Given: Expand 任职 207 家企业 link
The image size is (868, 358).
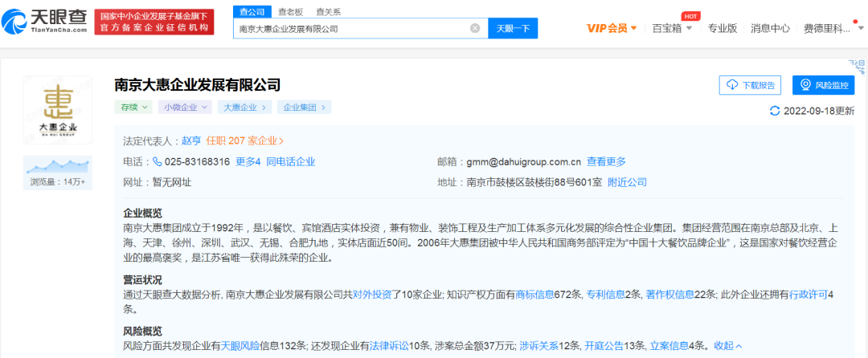Looking at the screenshot, I should click(245, 141).
